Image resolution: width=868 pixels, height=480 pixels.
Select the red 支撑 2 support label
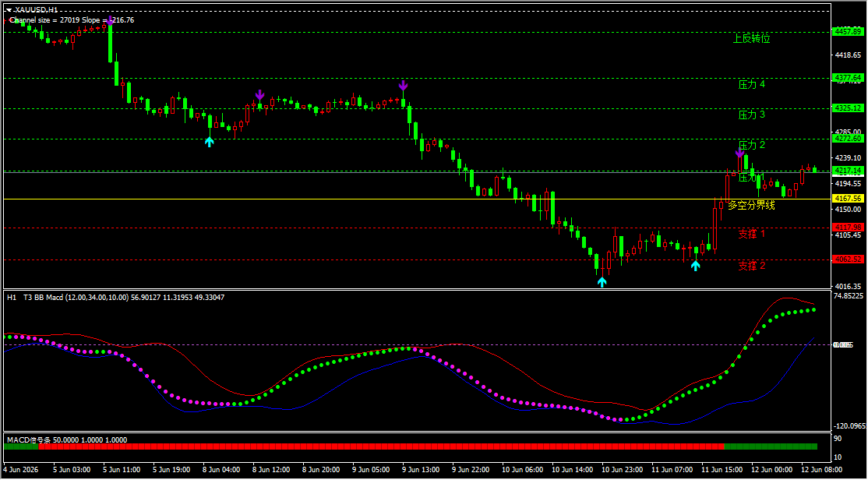752,266
